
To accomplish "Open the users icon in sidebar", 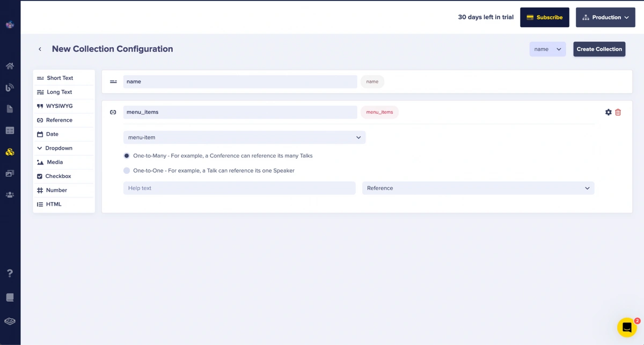I will click(10, 195).
